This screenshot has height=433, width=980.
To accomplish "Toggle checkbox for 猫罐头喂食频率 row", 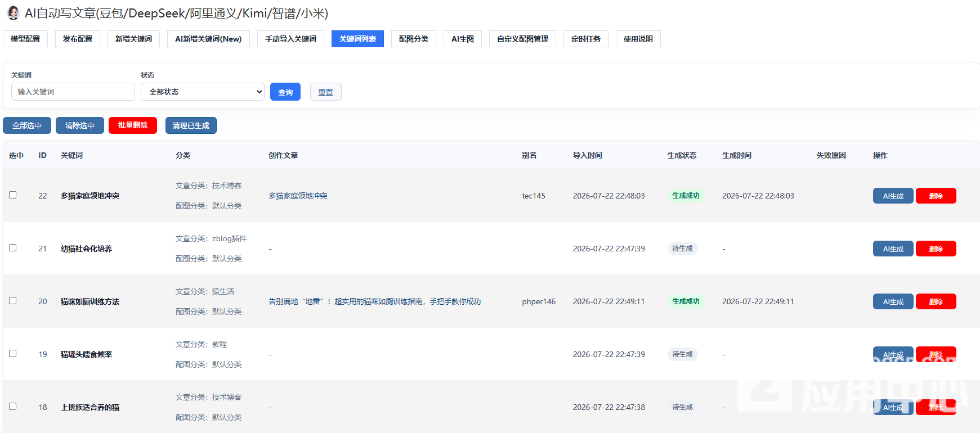I will coord(12,354).
